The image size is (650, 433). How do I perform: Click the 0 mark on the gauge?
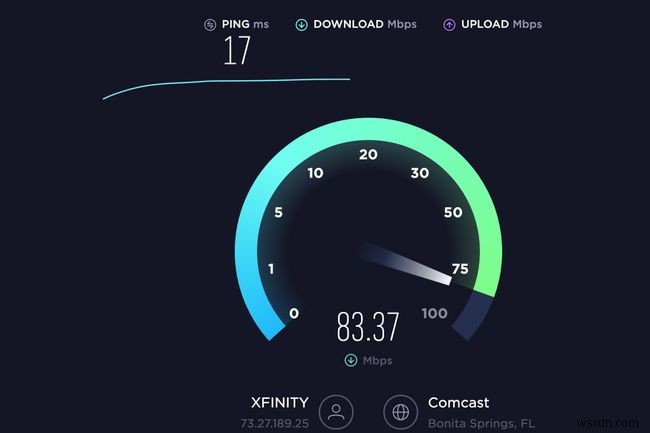click(294, 313)
